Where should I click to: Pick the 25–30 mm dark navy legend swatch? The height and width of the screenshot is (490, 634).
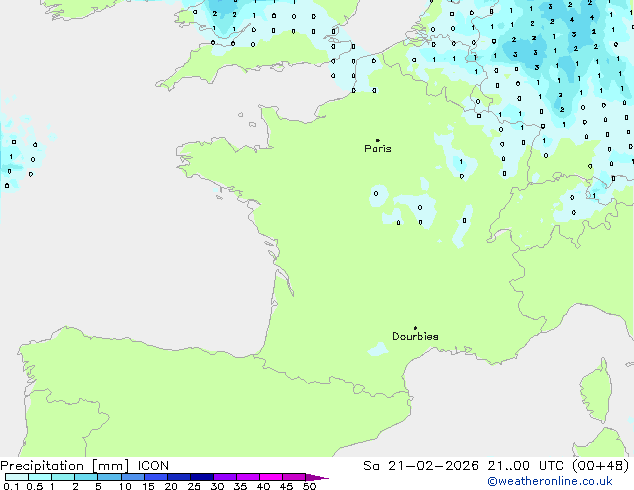pos(202,477)
